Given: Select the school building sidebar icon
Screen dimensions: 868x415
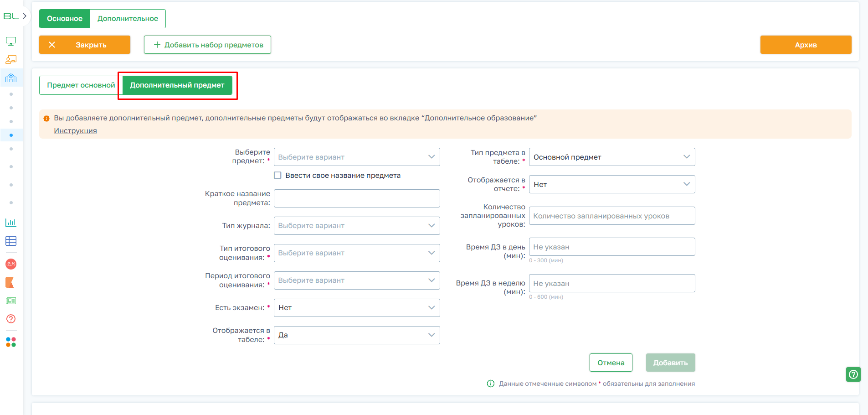Looking at the screenshot, I should 11,78.
